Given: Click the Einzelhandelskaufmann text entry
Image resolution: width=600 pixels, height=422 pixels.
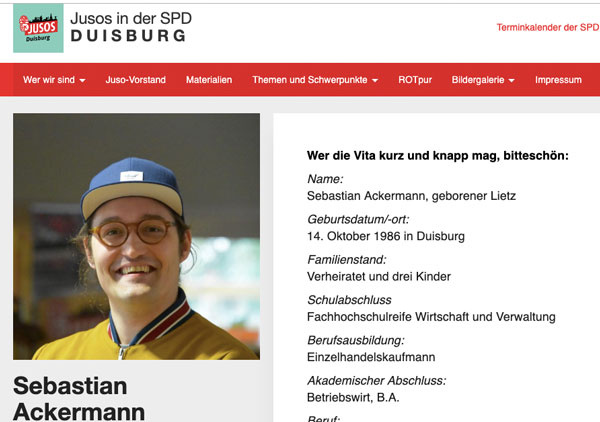Looking at the screenshot, I should coord(371,357).
